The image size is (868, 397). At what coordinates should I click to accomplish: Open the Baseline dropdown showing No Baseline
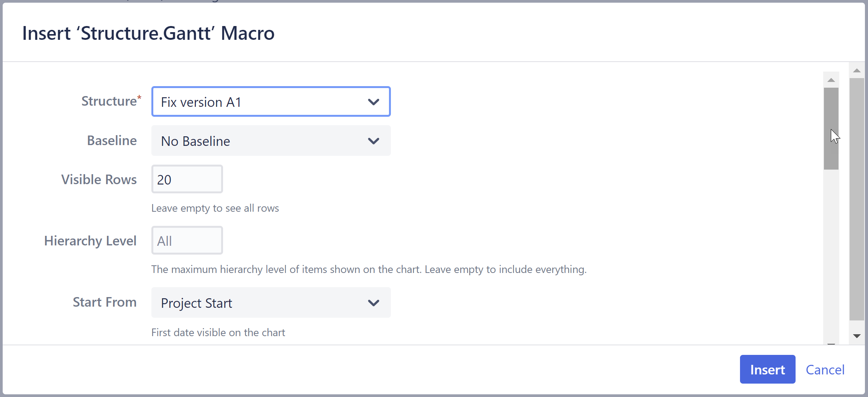(271, 141)
